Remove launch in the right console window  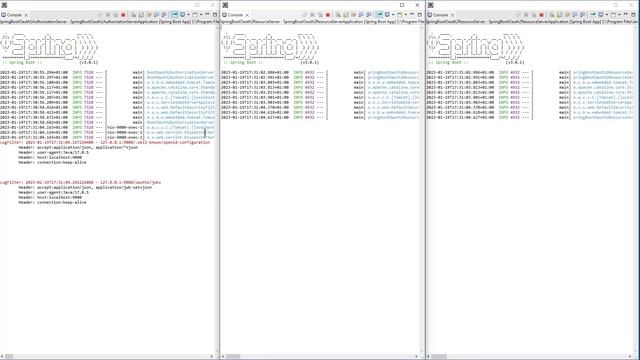(526, 15)
